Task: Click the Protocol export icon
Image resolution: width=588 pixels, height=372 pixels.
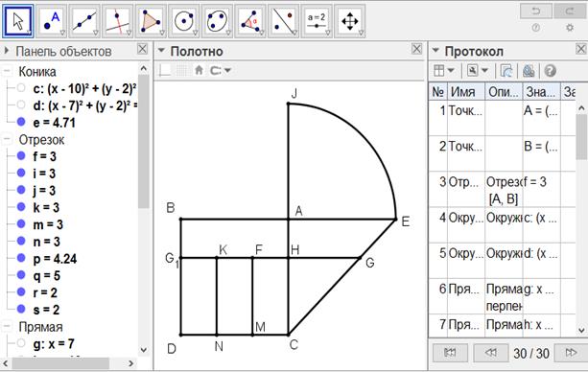Action: [x=506, y=71]
